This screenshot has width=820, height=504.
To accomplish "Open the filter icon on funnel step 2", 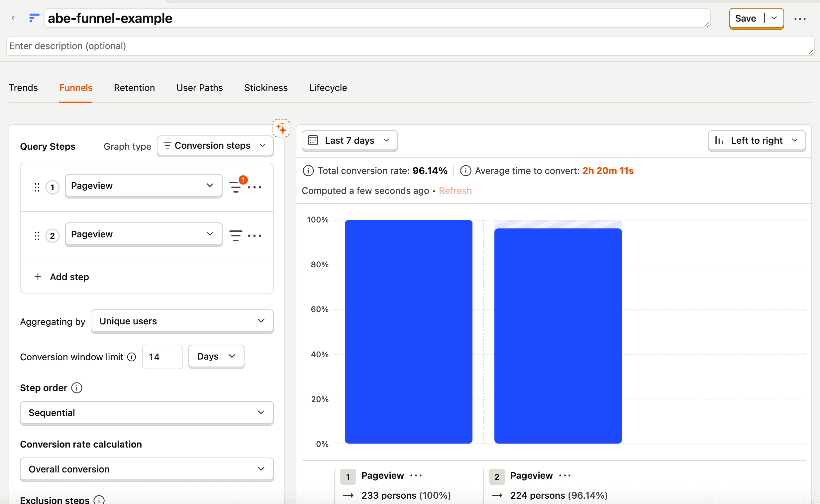I will [x=236, y=235].
